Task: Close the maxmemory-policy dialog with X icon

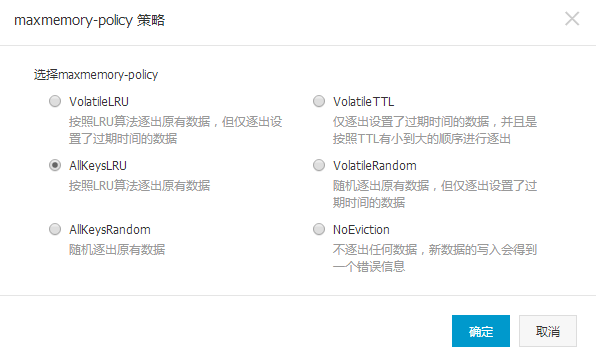Action: pyautogui.click(x=572, y=19)
